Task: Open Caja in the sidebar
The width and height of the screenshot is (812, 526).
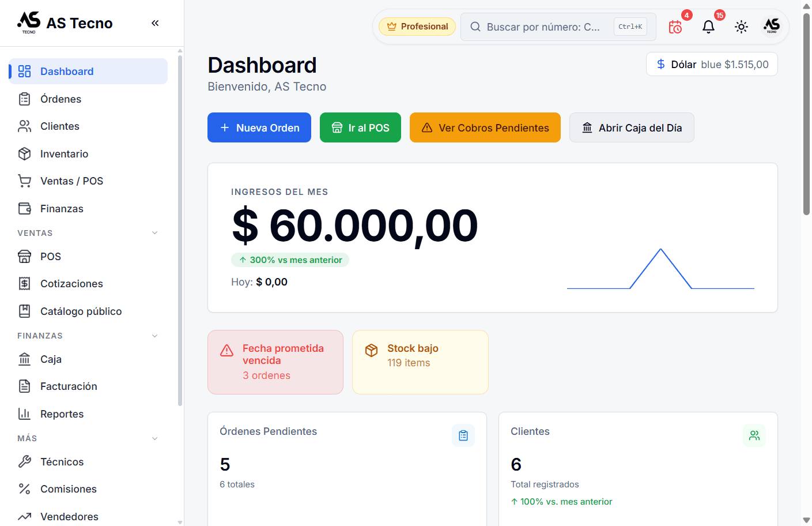Action: [88, 359]
